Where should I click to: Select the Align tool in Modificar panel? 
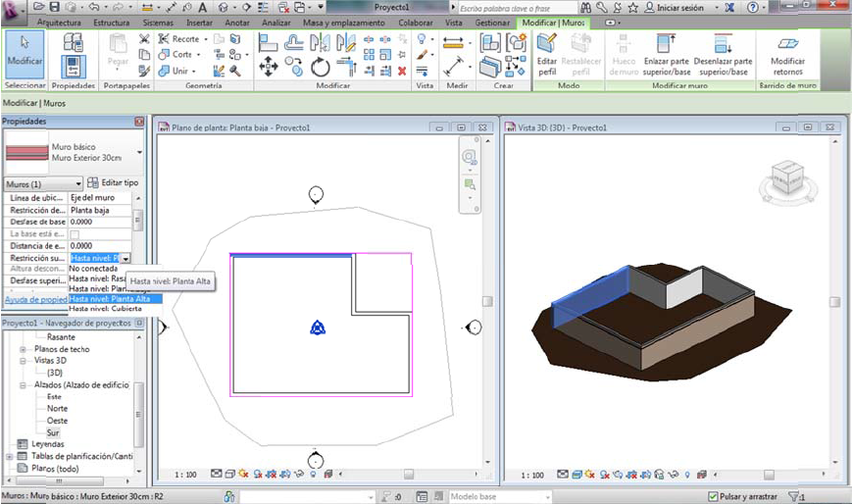268,42
